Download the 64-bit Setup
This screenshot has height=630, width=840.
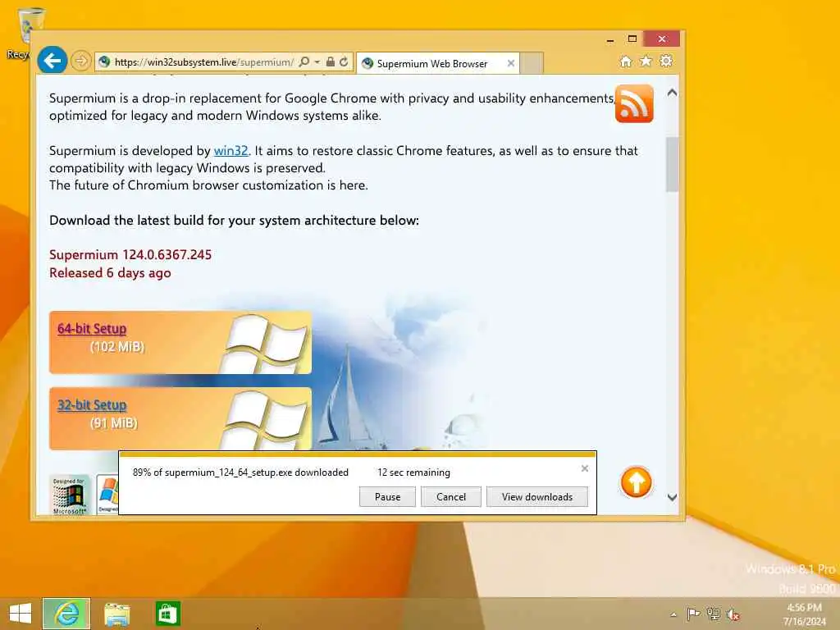pos(92,328)
